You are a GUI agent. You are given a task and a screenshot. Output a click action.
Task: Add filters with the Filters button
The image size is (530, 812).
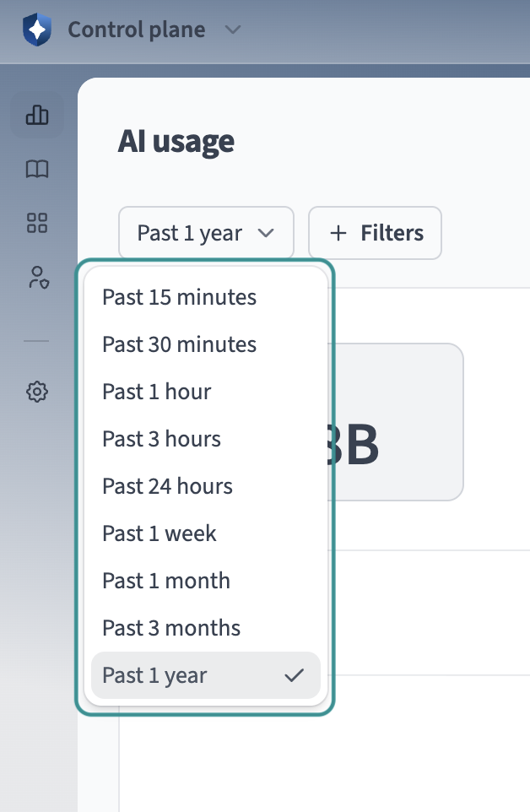pos(376,233)
